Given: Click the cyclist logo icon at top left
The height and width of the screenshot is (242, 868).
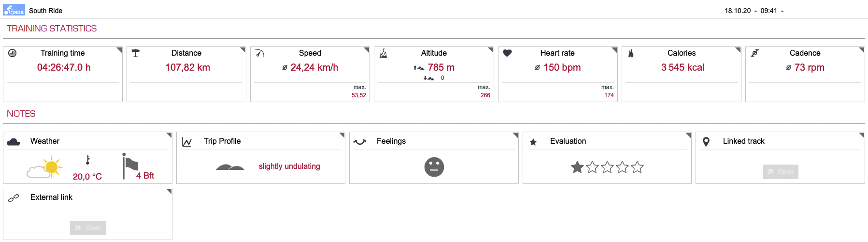Looking at the screenshot, I should (x=14, y=10).
